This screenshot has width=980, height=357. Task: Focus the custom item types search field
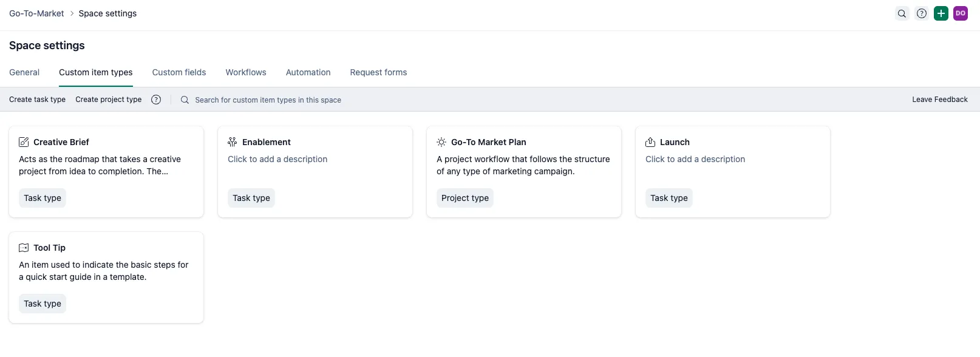point(268,100)
